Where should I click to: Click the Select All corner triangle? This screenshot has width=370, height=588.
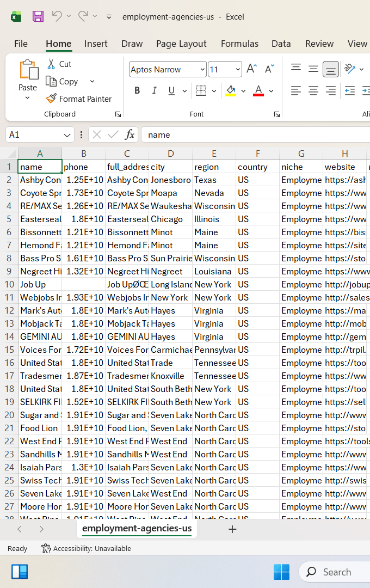pyautogui.click(x=13, y=154)
